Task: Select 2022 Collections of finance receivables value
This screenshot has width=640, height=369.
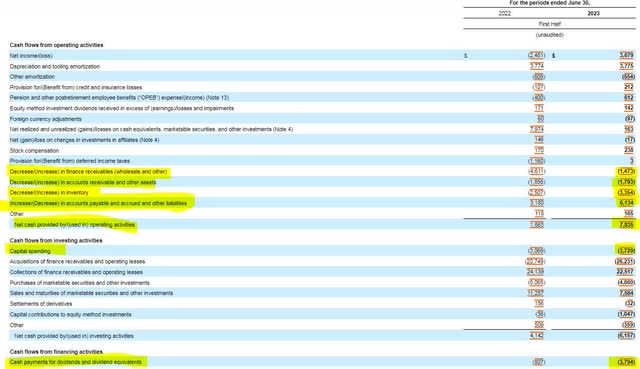Action: tap(536, 272)
